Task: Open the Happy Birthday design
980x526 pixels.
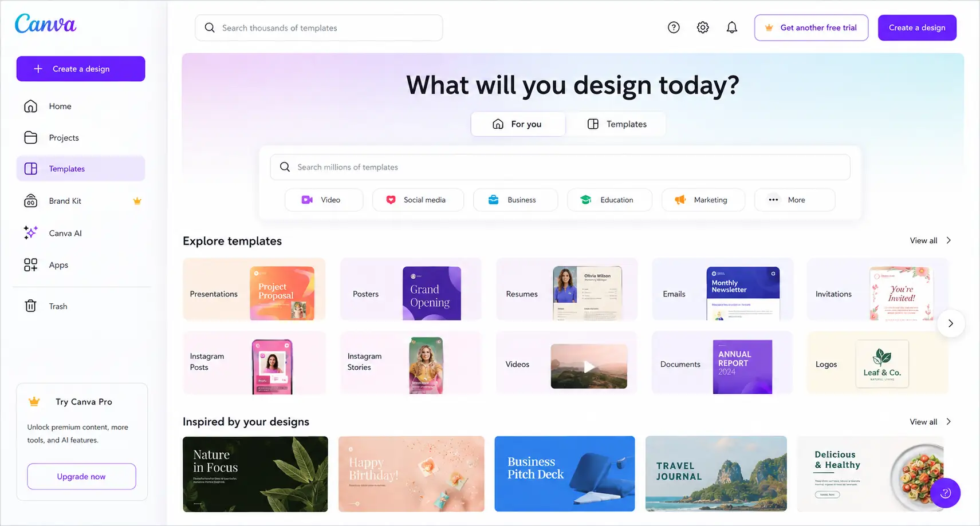Action: tap(411, 474)
